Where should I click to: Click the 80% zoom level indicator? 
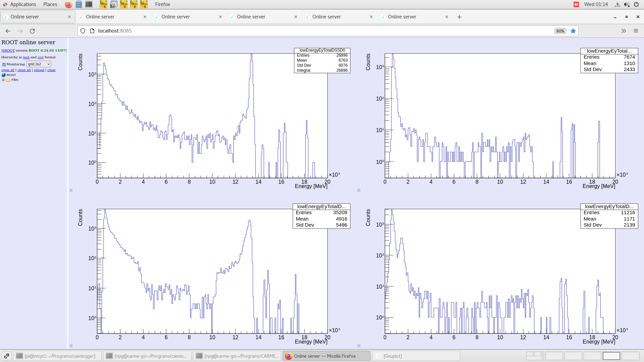pyautogui.click(x=560, y=31)
